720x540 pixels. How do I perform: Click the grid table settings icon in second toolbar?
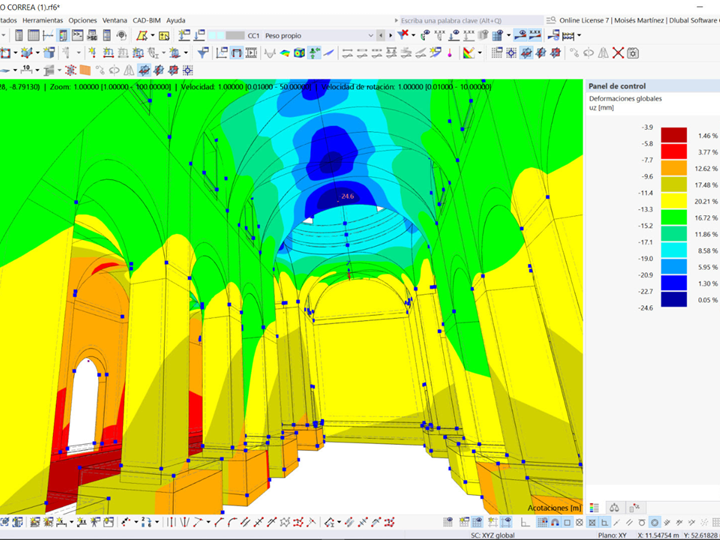(497, 53)
